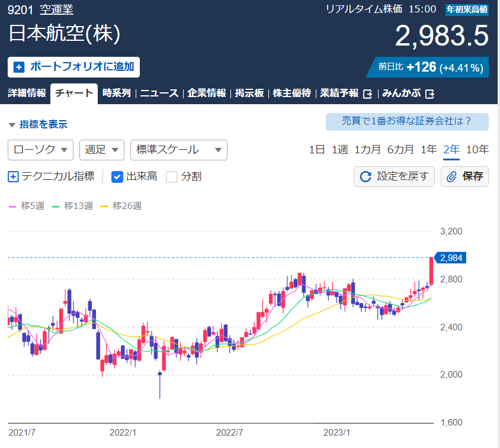
Task: Open the 掲示板 tab
Action: click(x=249, y=93)
